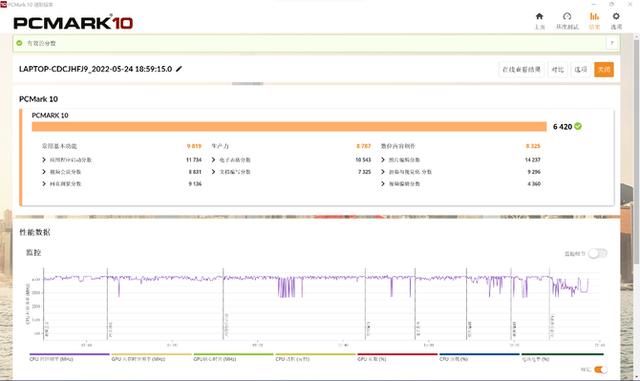Click the options button left of orange button
Screen dimensions: 640x381
click(x=580, y=69)
